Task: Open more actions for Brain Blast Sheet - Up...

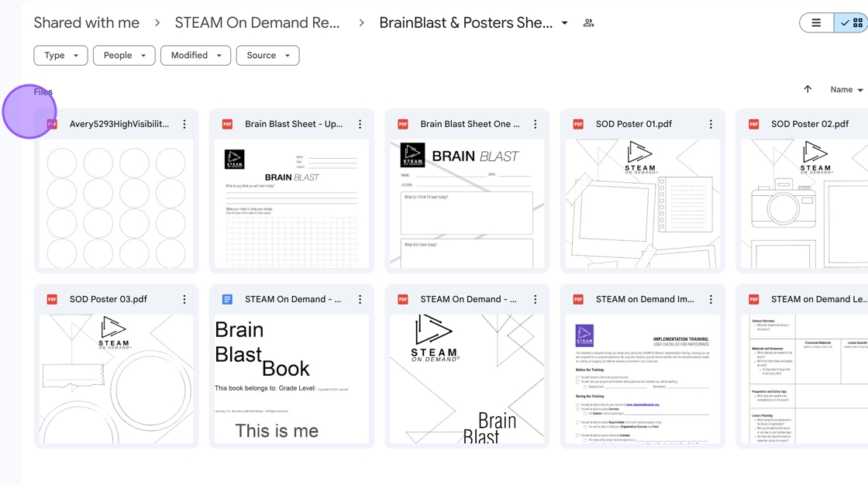Action: 360,124
